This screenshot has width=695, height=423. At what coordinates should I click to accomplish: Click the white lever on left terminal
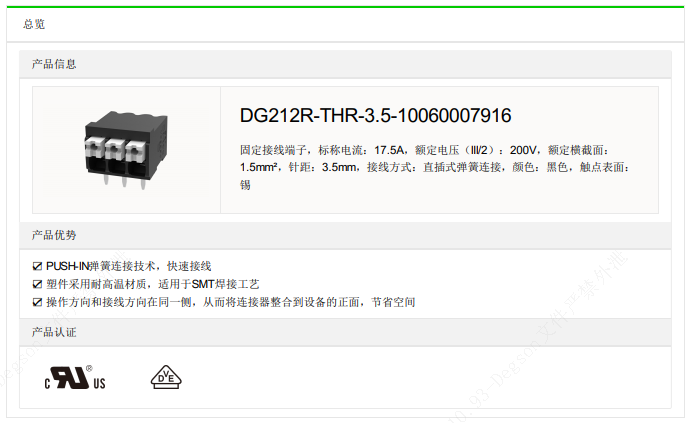tap(94, 148)
